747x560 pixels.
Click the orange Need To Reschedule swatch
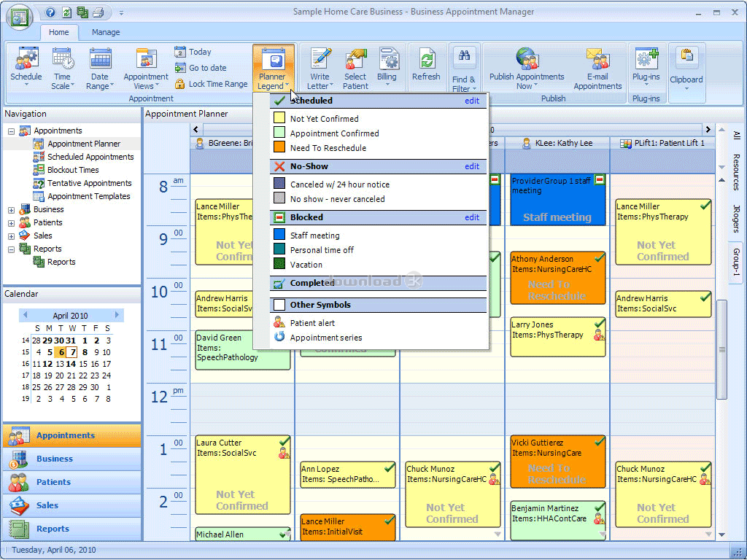[x=279, y=147]
